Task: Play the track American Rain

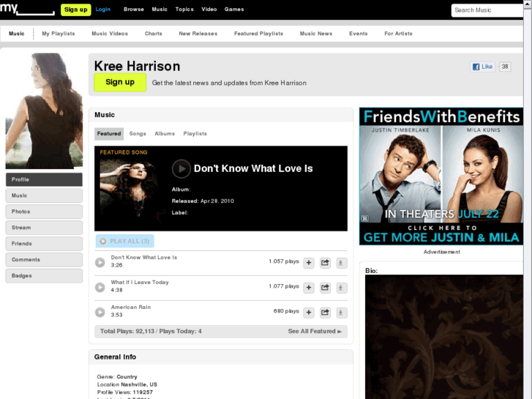Action: coord(100,312)
